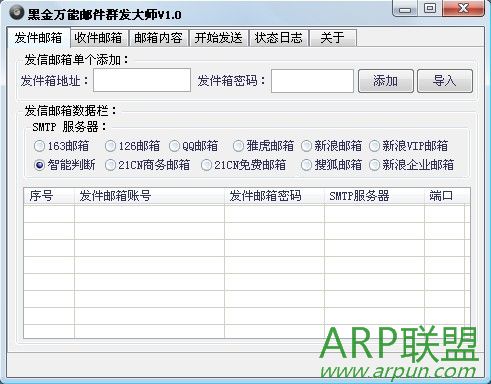This screenshot has width=491, height=384.
Task: Focus the 发件箱密码 input field
Action: (x=312, y=81)
